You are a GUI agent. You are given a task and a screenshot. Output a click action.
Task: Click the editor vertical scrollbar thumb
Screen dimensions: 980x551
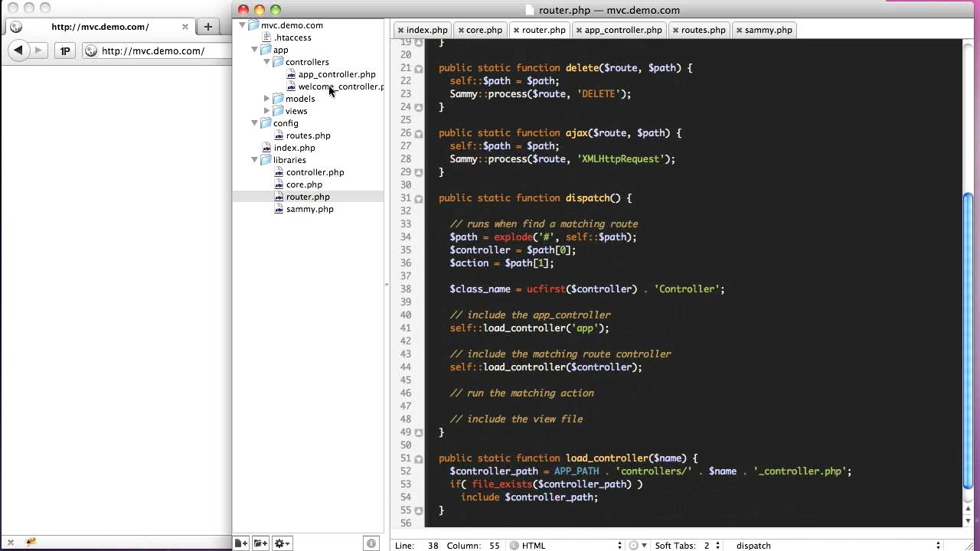968,341
